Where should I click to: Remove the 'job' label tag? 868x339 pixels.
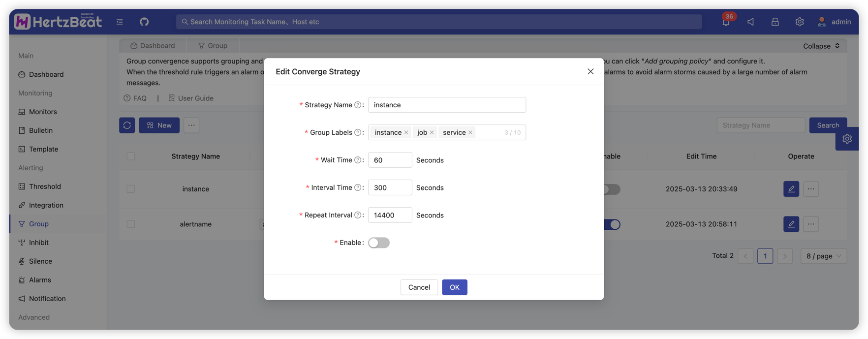click(x=432, y=132)
